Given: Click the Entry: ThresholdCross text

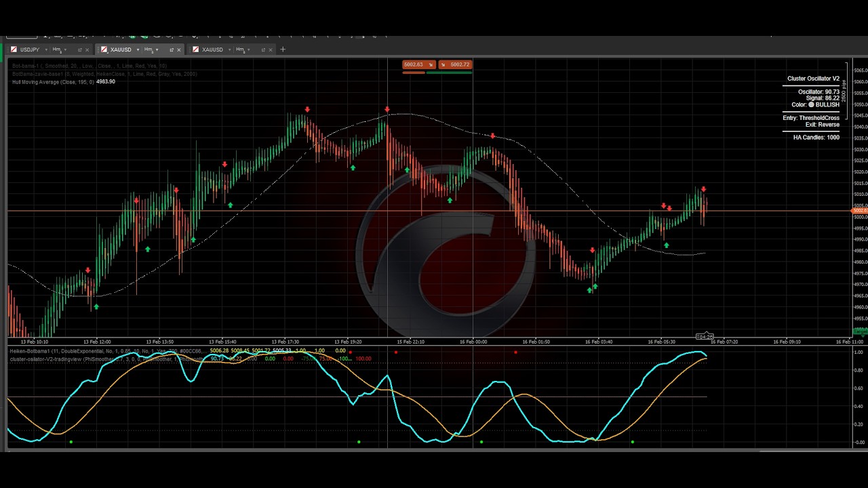Looking at the screenshot, I should coord(811,118).
